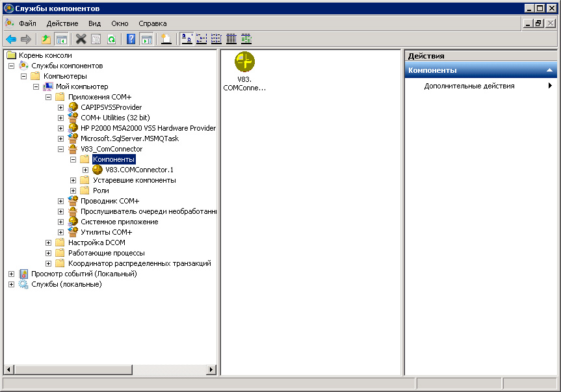Select Координатор распределенных транзакций folder

pyautogui.click(x=140, y=263)
